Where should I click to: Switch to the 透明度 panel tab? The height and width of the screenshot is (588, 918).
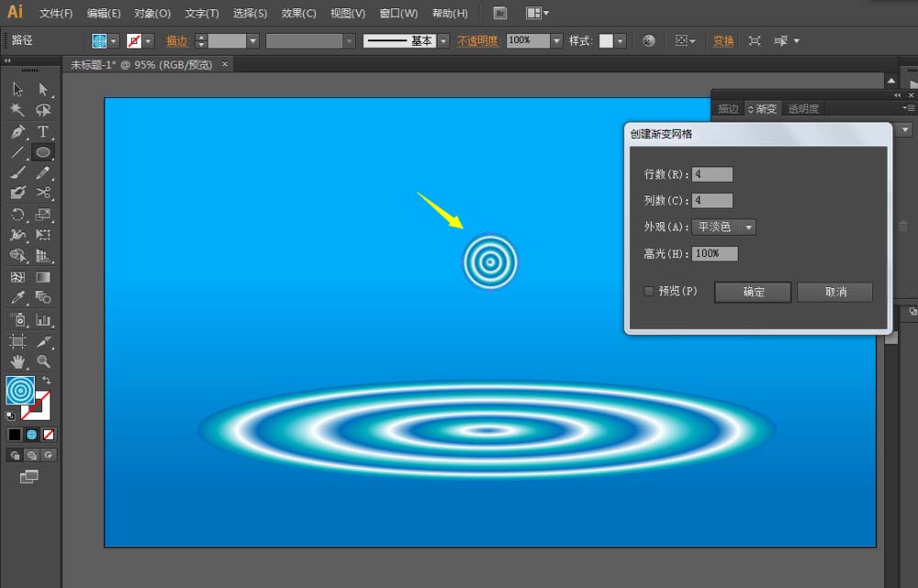pos(803,109)
